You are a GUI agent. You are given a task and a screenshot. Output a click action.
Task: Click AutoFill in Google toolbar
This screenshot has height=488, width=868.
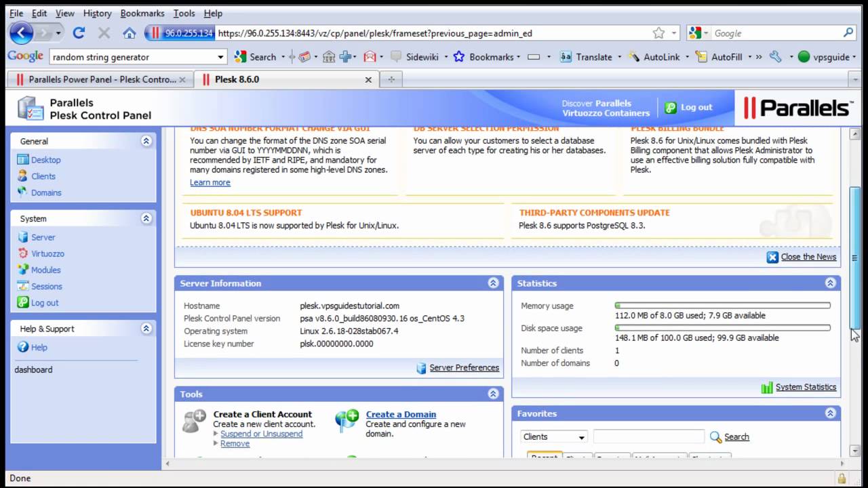pyautogui.click(x=719, y=57)
